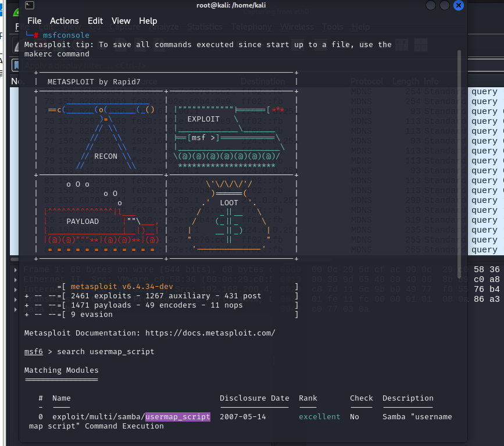This screenshot has height=446, width=504.
Task: Click the '1471 payloads' statistics line
Action: (x=156, y=305)
